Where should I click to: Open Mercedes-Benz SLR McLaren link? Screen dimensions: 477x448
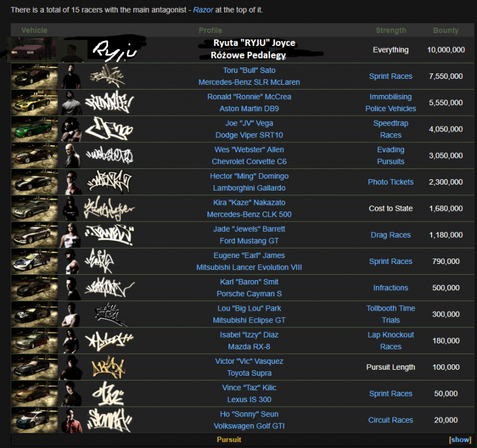click(249, 82)
